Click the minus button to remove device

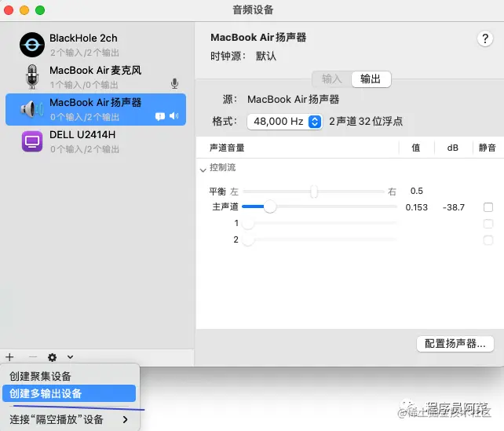(33, 356)
